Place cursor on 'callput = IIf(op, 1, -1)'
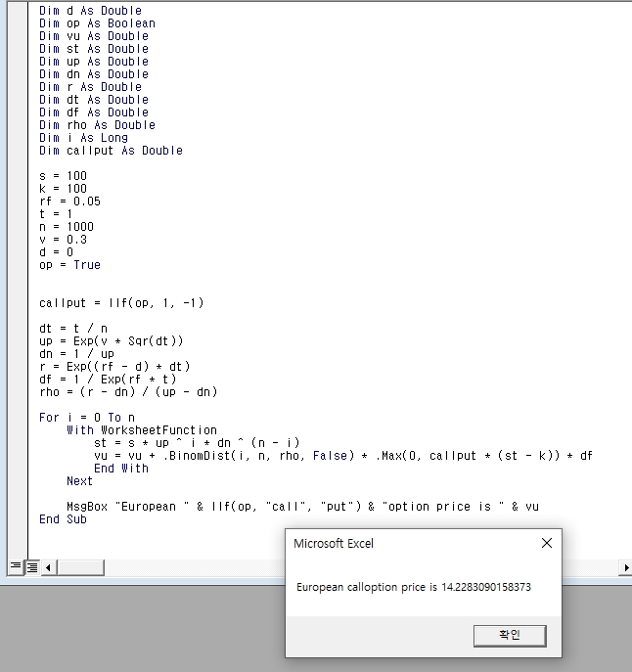 click(x=121, y=303)
